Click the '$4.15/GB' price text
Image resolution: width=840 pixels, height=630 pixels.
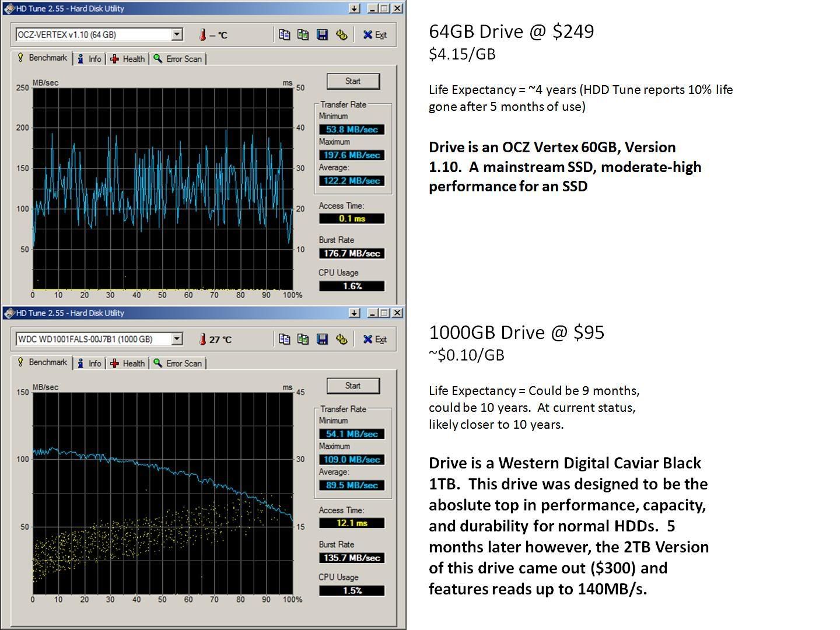[x=462, y=54]
